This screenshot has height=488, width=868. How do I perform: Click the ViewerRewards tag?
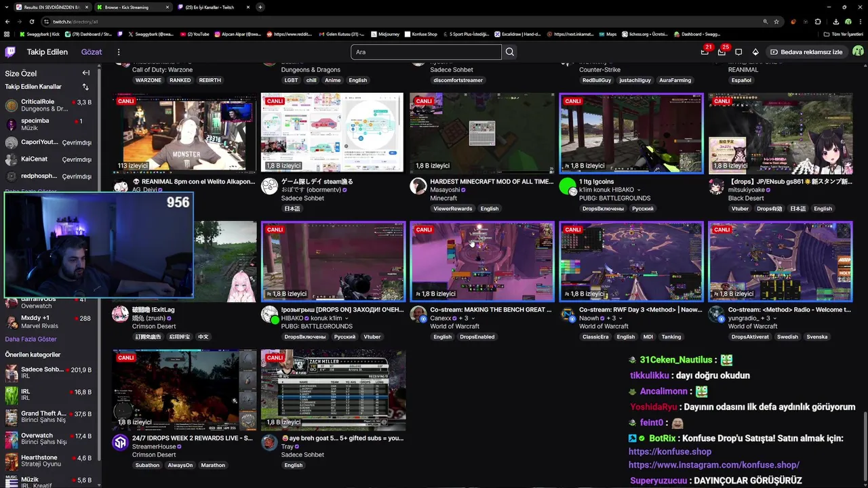[x=452, y=209]
